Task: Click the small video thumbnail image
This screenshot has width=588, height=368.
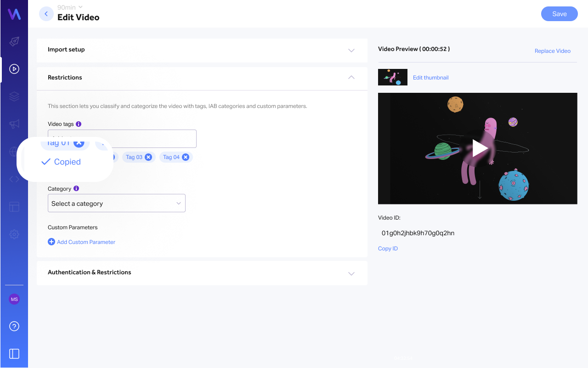Action: tap(393, 77)
